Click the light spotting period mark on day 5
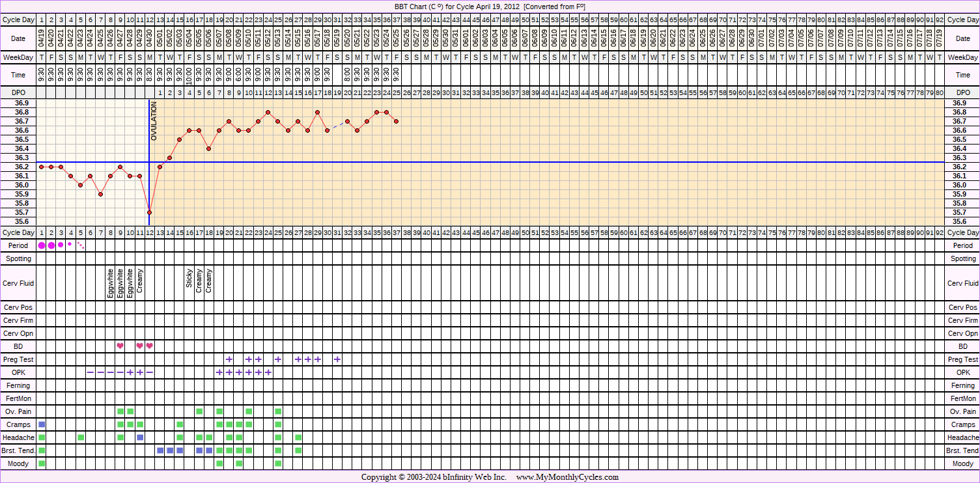980x483 pixels. click(81, 245)
